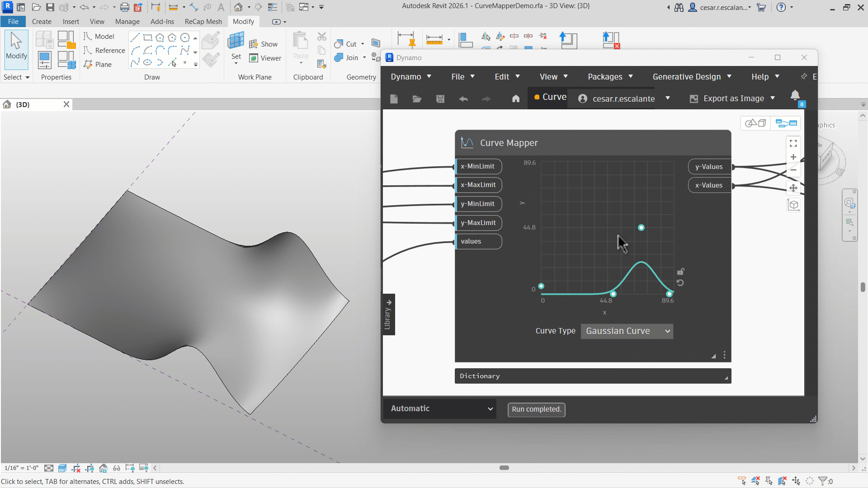Click the Dynamo home icon

pos(516,99)
